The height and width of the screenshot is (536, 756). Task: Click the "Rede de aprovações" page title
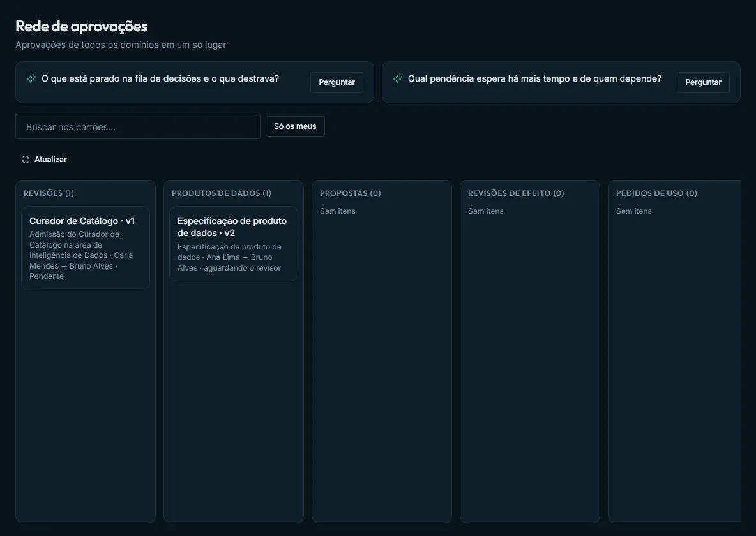click(82, 27)
